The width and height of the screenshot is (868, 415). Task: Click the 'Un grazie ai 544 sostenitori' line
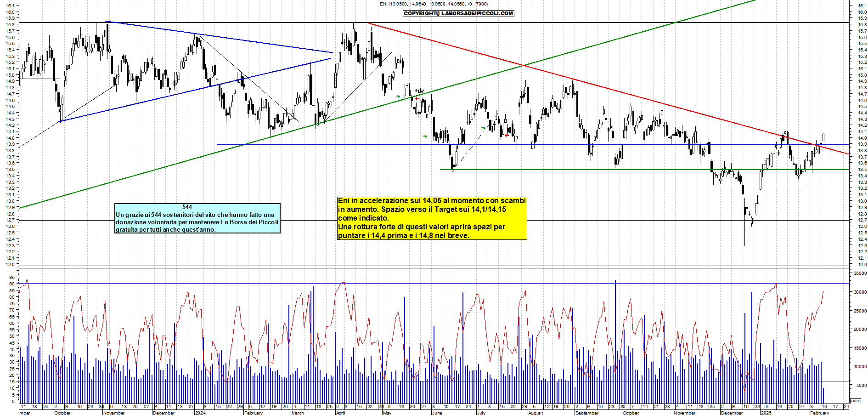(195, 215)
